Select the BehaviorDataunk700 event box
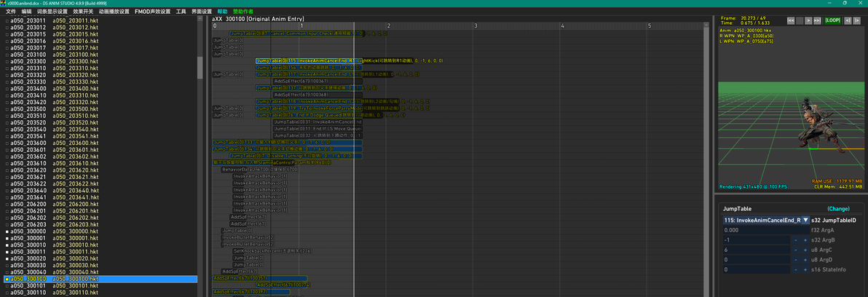The width and height of the screenshot is (868, 297). point(259,170)
